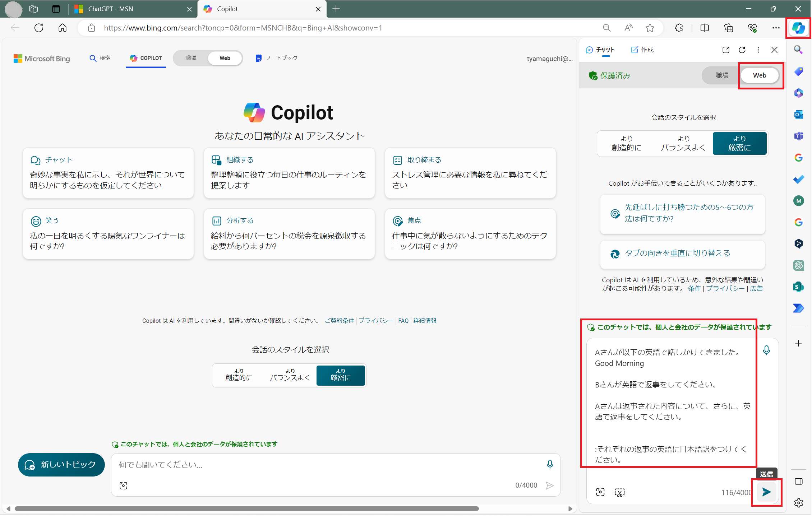
Task: Open the Power Automate icon in sidebar
Action: pos(798,308)
